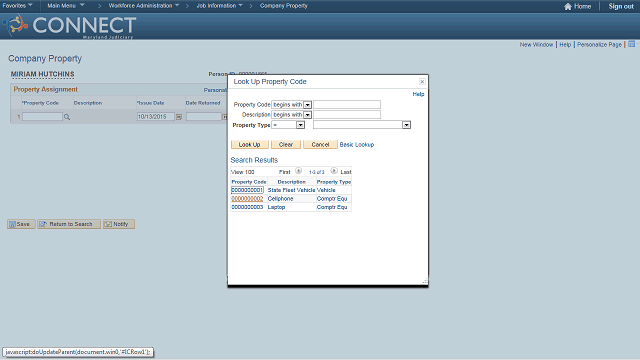640x360 pixels.
Task: Click the Description search text field
Action: (x=347, y=115)
